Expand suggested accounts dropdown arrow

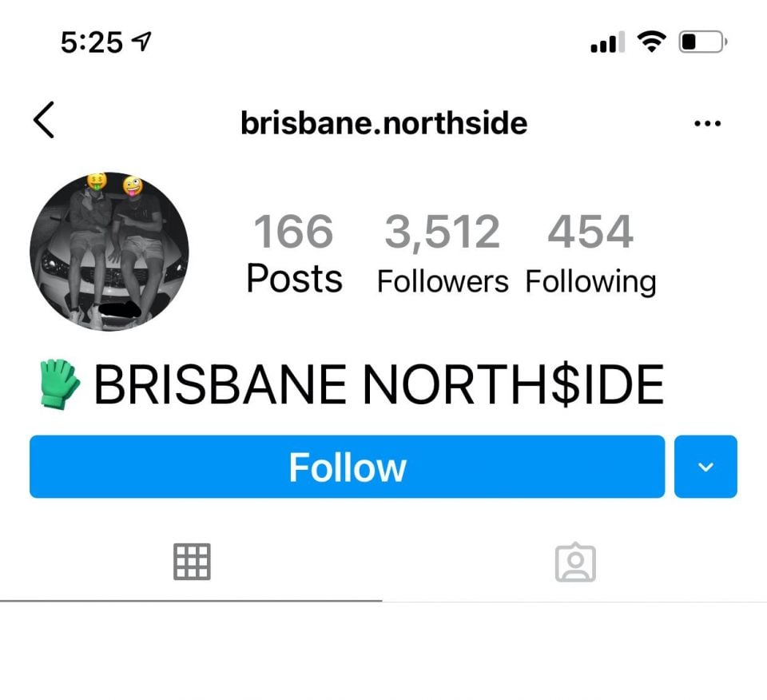[x=705, y=467]
